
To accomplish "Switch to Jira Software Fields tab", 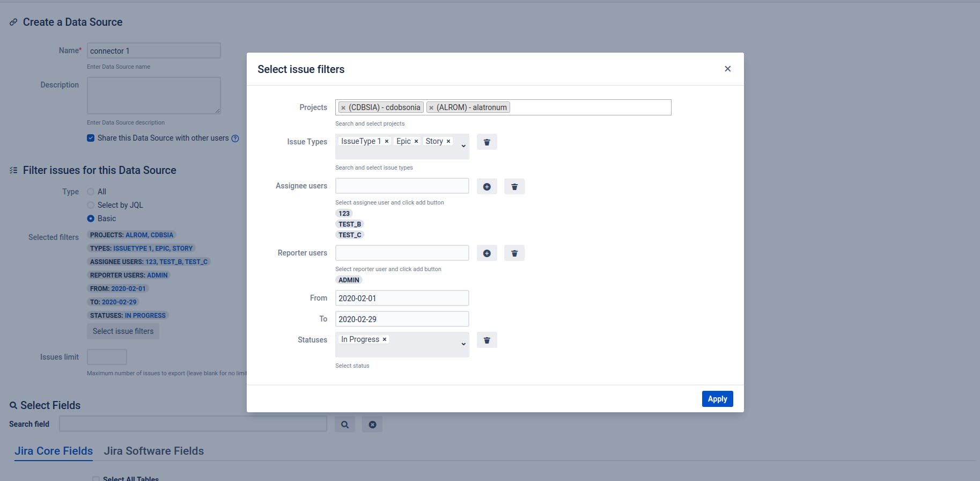I will (x=154, y=451).
